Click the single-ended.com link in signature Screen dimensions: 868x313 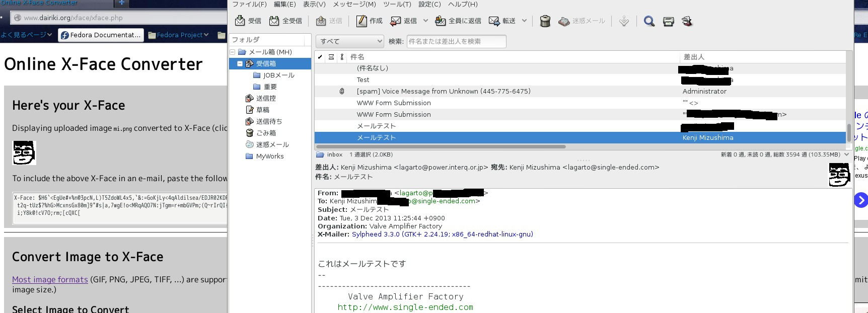[405, 307]
